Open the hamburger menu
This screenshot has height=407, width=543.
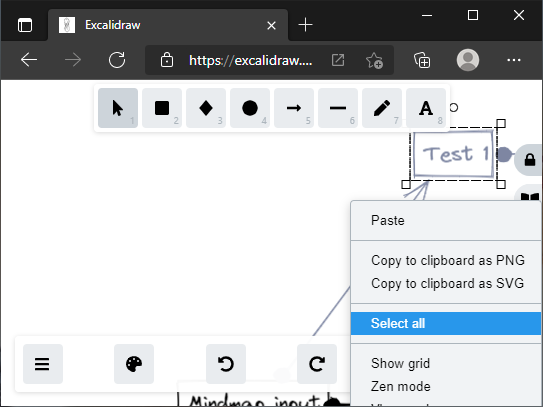[43, 364]
